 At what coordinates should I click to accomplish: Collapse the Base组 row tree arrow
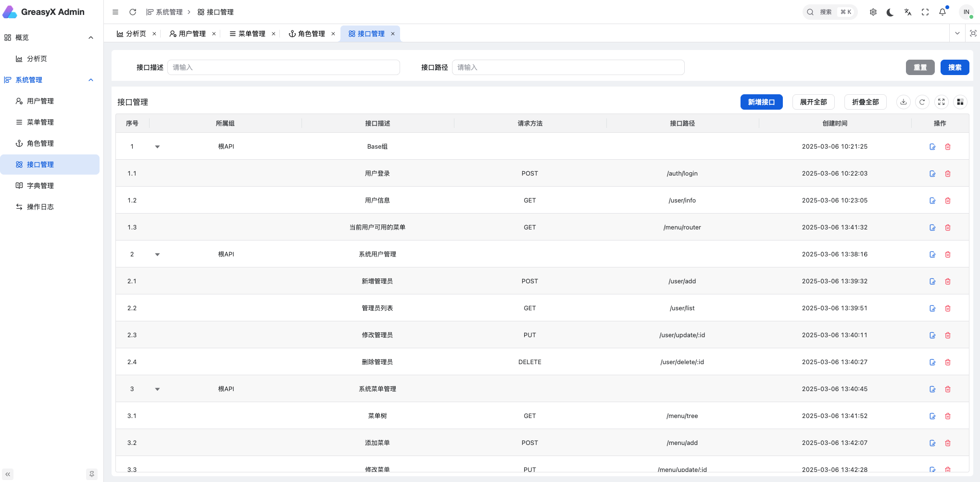pos(157,147)
